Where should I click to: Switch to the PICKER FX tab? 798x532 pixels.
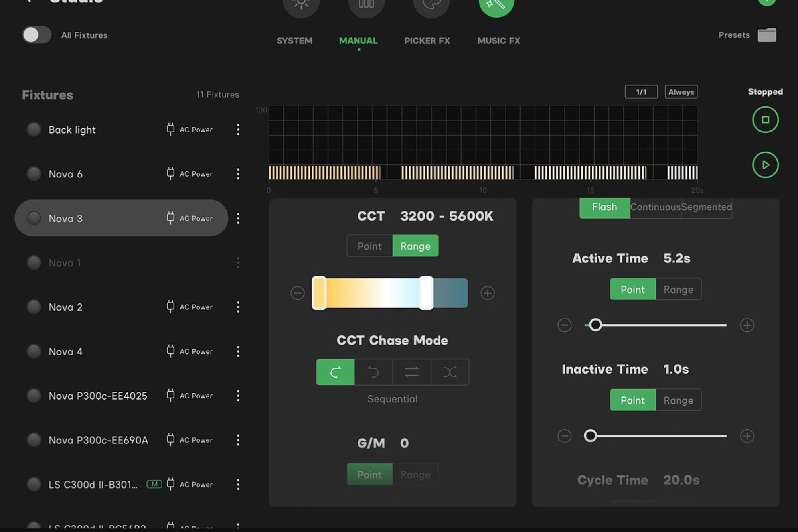(427, 41)
